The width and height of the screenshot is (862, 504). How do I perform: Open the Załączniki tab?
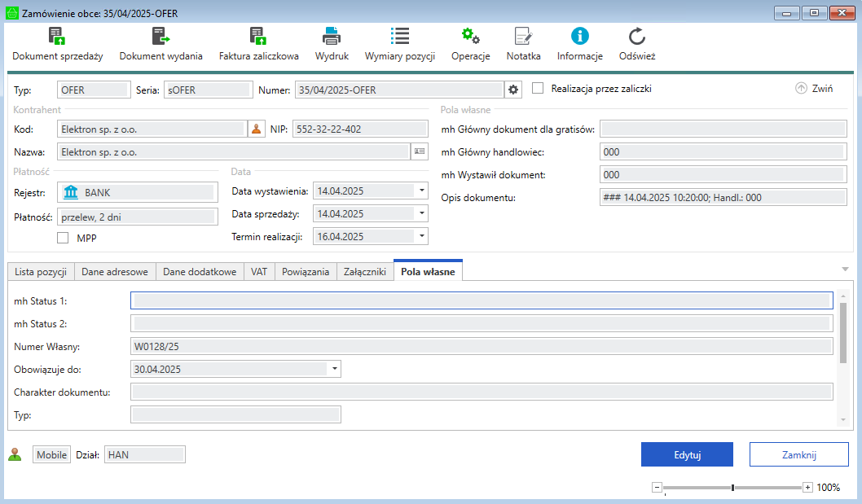coord(364,272)
